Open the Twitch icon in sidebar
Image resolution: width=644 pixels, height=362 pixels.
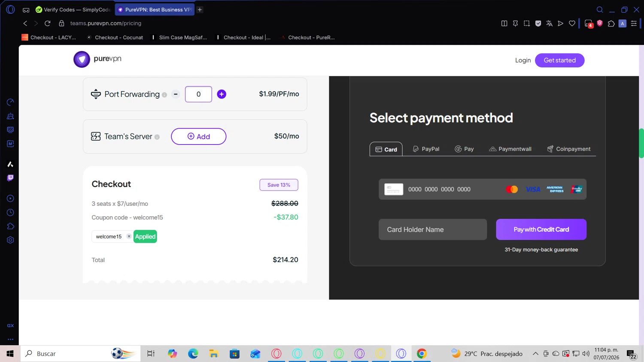click(x=10, y=178)
